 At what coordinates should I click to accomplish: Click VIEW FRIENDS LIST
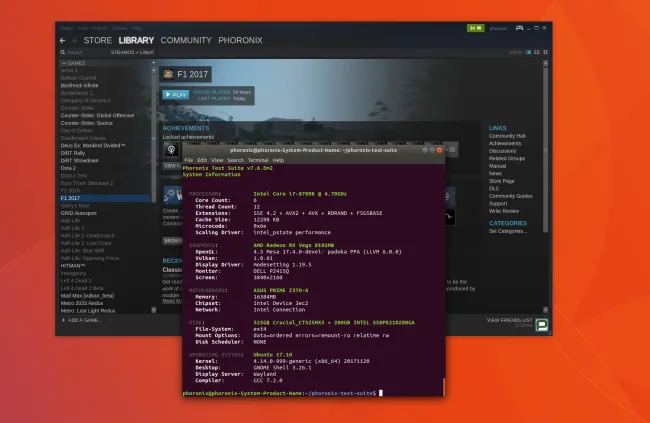click(509, 320)
